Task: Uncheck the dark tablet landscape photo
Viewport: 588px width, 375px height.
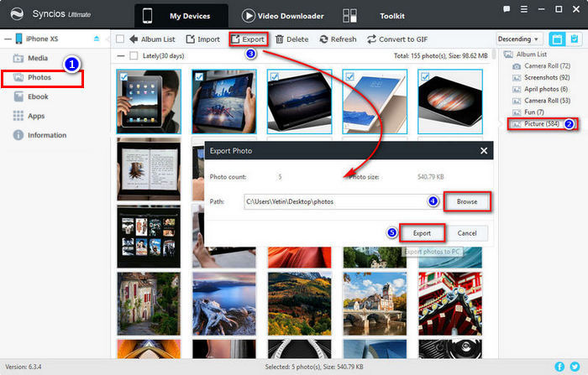Action: (x=275, y=76)
